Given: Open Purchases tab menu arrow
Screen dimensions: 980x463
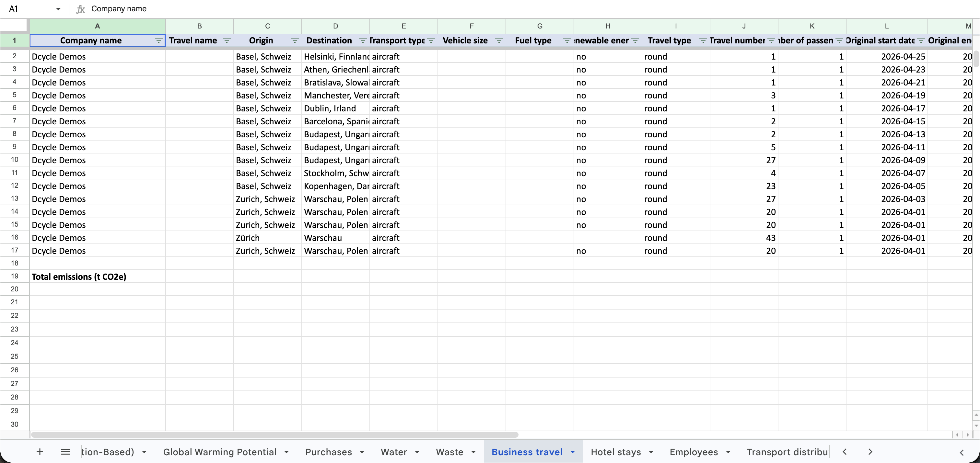Looking at the screenshot, I should click(x=362, y=452).
